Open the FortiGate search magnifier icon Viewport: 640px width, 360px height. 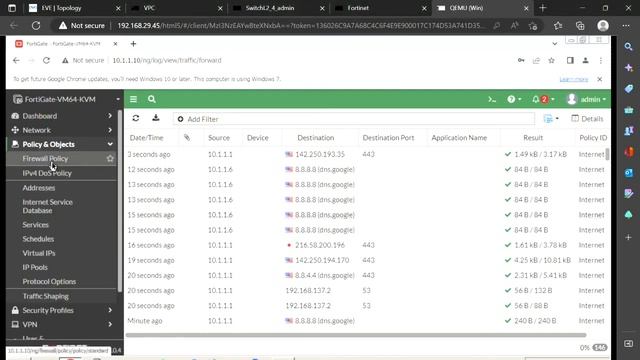(152, 99)
